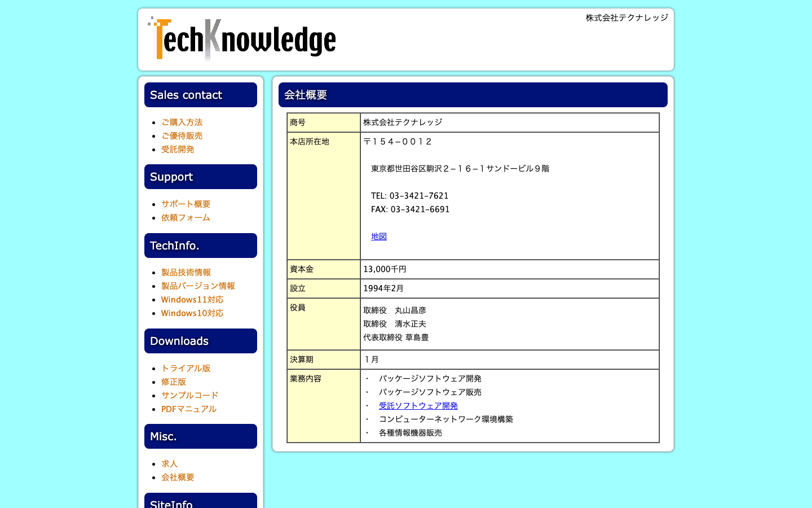Click the 13,000千円 value
This screenshot has height=508, width=812.
pos(385,269)
